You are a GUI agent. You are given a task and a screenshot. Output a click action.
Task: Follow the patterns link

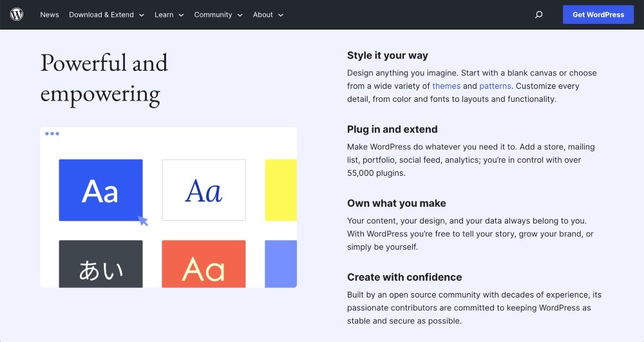click(495, 86)
